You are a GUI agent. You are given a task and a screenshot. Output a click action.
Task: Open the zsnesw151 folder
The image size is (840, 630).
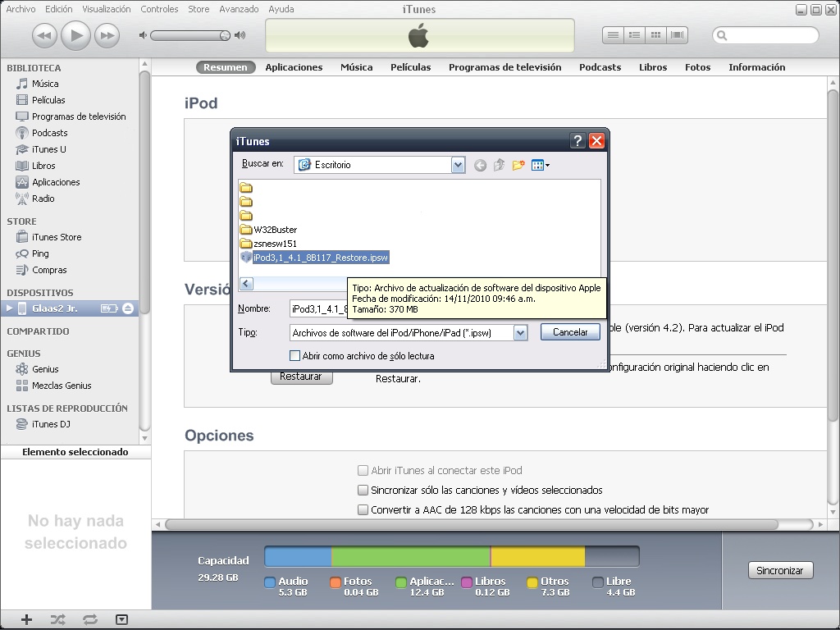pyautogui.click(x=269, y=244)
